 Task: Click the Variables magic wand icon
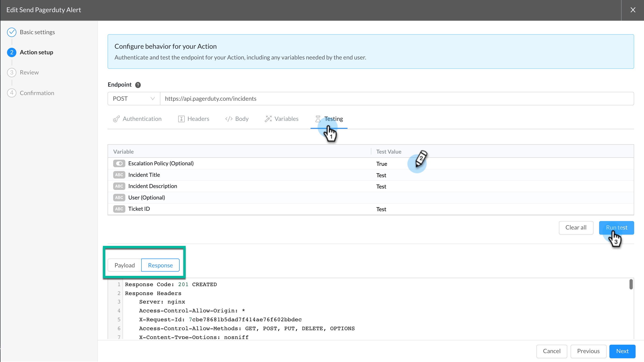tap(268, 119)
